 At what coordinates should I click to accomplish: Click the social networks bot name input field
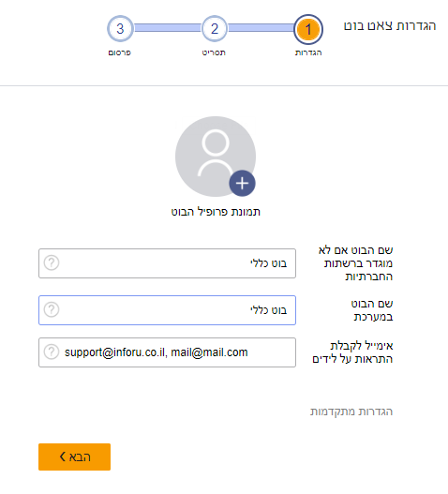point(167,263)
